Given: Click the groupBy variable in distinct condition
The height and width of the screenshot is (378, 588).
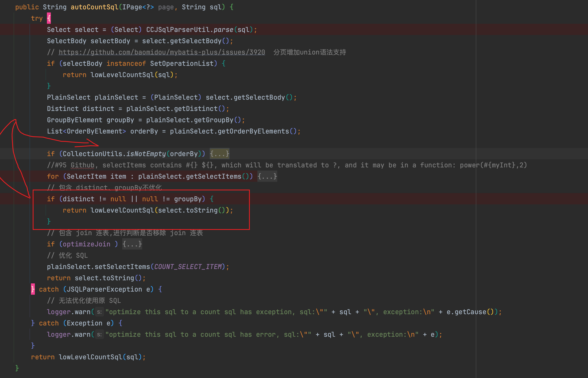Looking at the screenshot, I should (188, 199).
